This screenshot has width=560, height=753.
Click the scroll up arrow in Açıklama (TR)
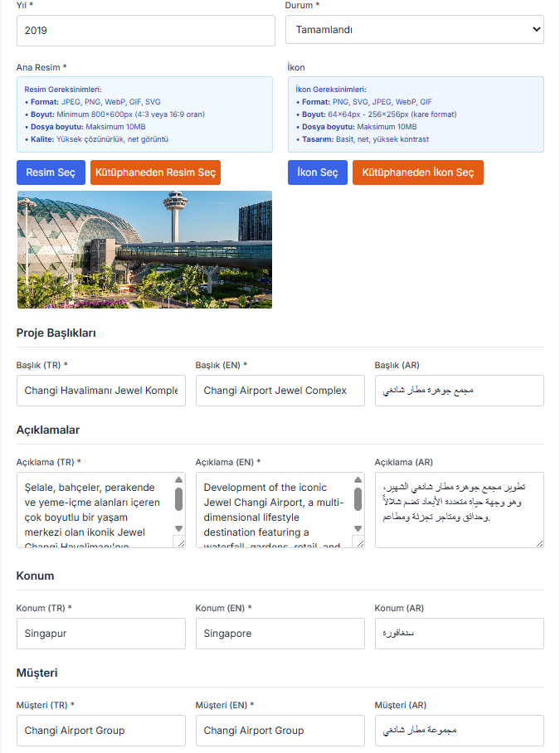point(178,480)
